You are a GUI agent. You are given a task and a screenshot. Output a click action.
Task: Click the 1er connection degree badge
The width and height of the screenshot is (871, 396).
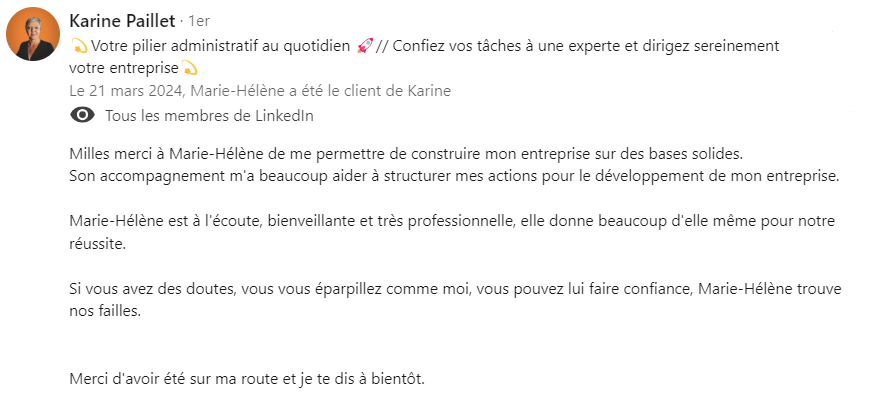coord(199,22)
